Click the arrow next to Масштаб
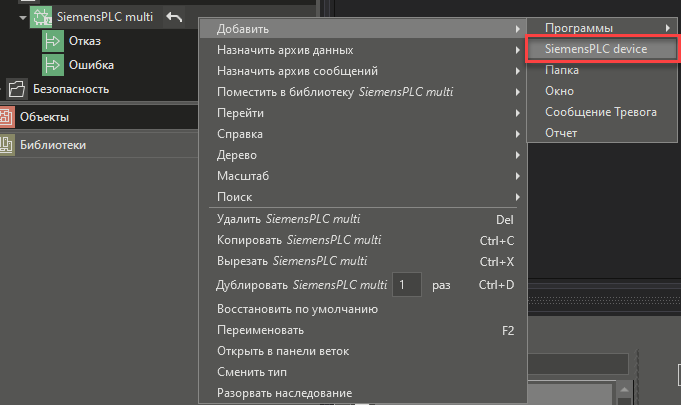 click(x=518, y=176)
